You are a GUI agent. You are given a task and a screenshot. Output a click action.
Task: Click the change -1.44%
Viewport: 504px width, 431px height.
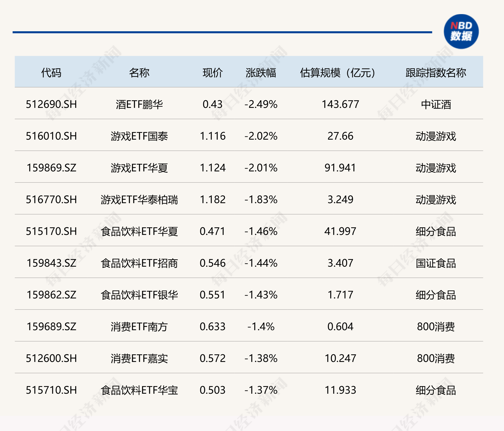point(261,263)
